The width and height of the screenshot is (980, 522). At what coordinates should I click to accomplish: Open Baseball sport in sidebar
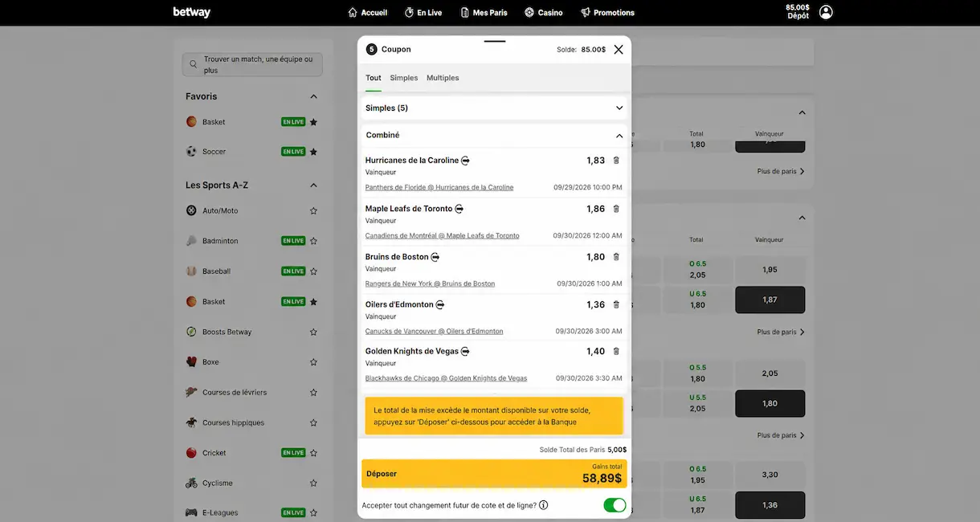click(x=216, y=271)
